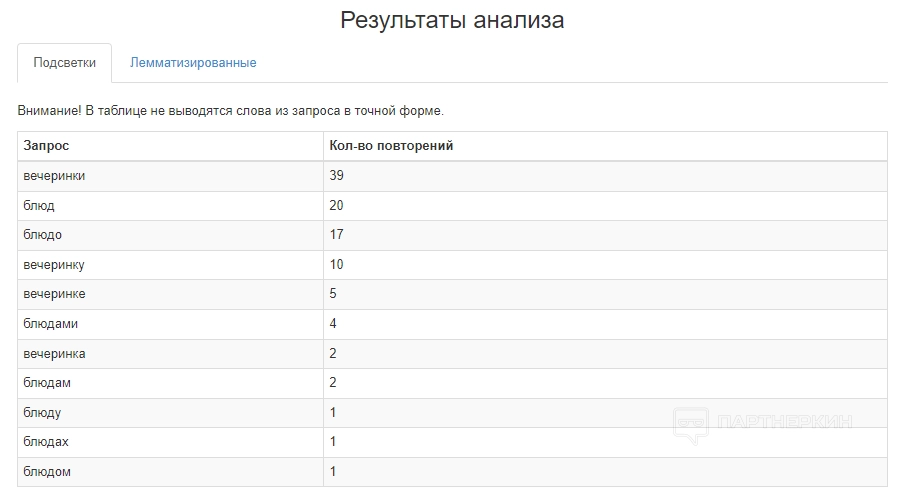
Task: Select the вечеринке query cell
Action: click(54, 294)
